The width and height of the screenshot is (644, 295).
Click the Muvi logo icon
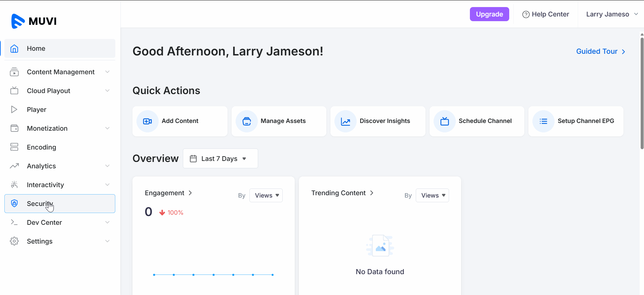(18, 21)
